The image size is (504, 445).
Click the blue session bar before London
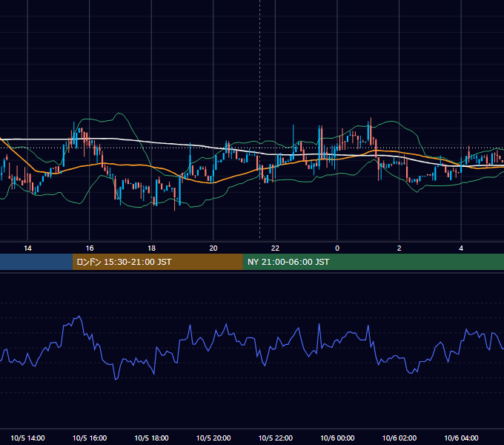click(36, 262)
